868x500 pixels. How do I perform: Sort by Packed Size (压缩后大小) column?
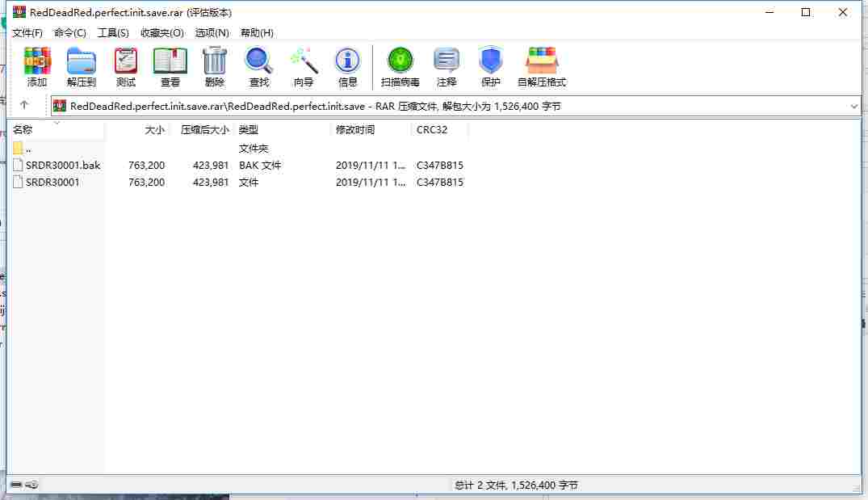pos(202,129)
